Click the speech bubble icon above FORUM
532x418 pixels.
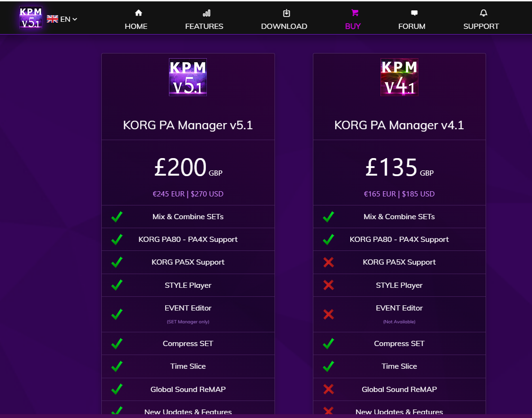pos(414,13)
